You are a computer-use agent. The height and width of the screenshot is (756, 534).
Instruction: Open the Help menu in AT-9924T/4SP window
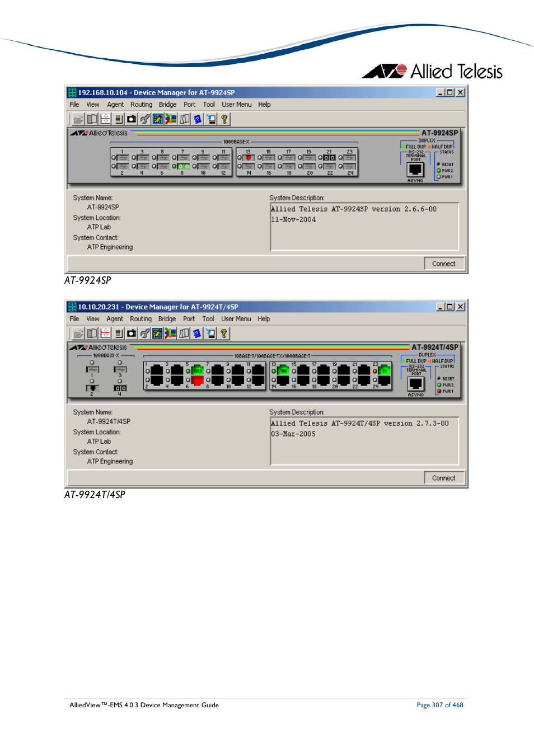tap(264, 319)
